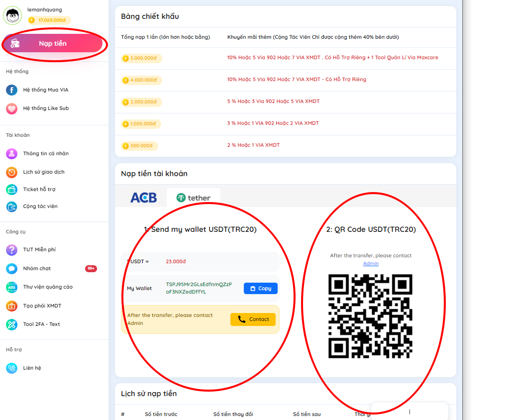Click the Tool Quản Lí Via Maxcare promotion row

point(333,58)
